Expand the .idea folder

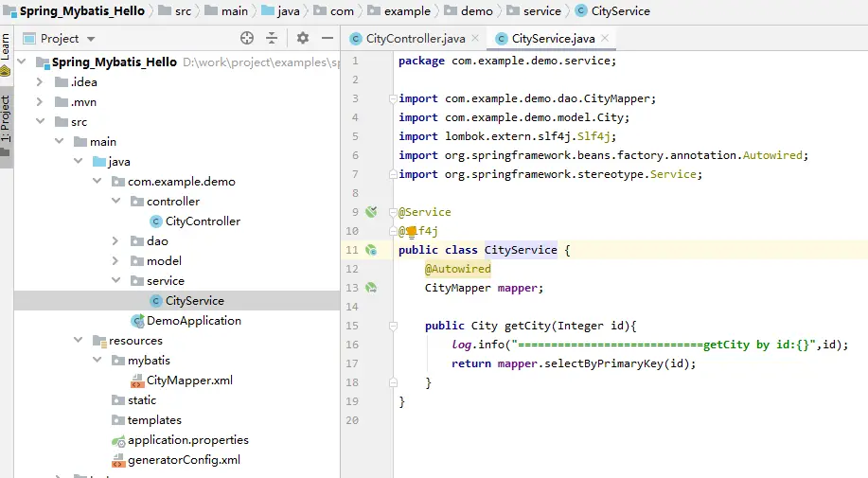pyautogui.click(x=40, y=82)
